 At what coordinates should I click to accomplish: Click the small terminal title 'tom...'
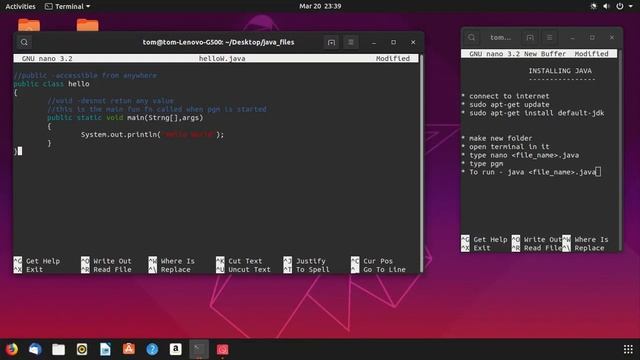500,38
